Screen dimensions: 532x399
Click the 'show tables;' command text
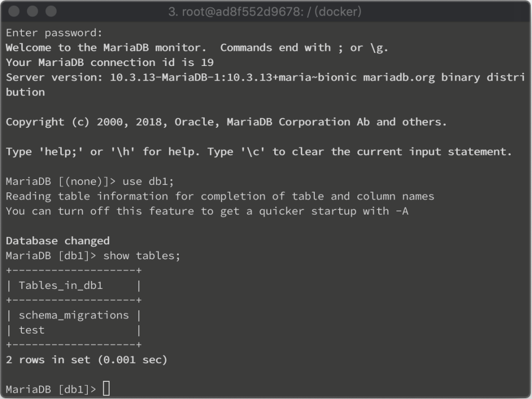(x=141, y=256)
